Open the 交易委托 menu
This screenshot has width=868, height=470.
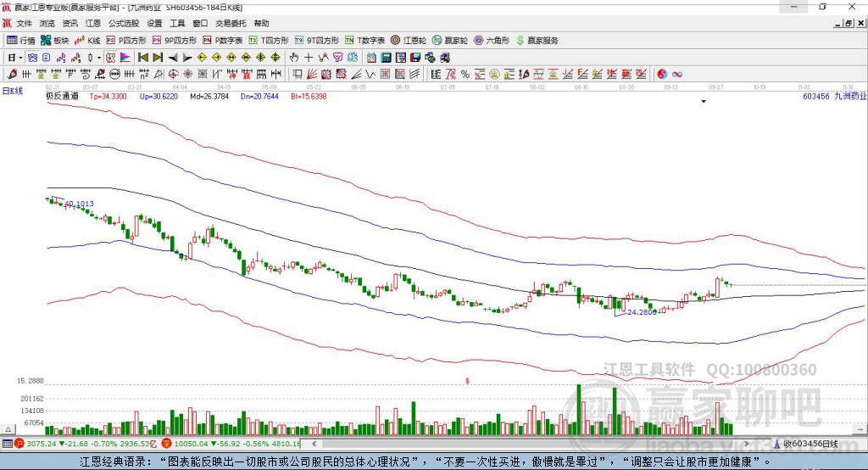[231, 23]
